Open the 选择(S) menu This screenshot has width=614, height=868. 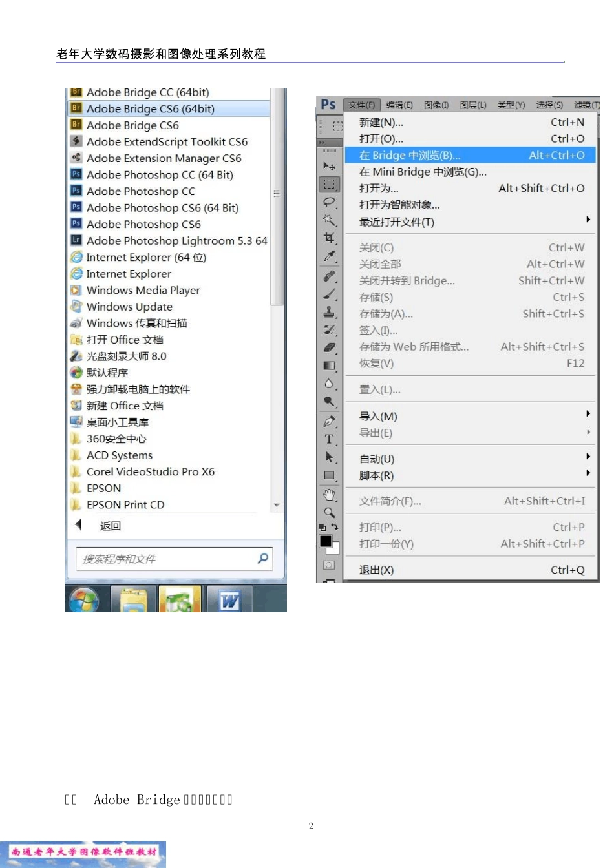pyautogui.click(x=549, y=105)
